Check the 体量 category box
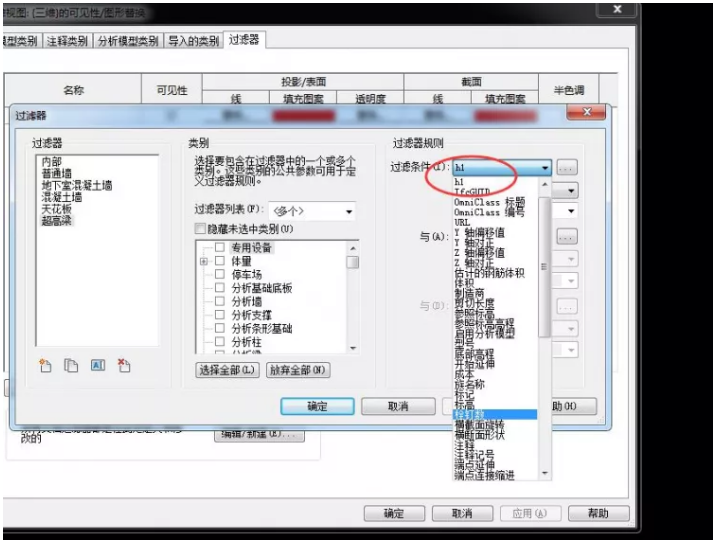The height and width of the screenshot is (543, 717). tap(219, 261)
